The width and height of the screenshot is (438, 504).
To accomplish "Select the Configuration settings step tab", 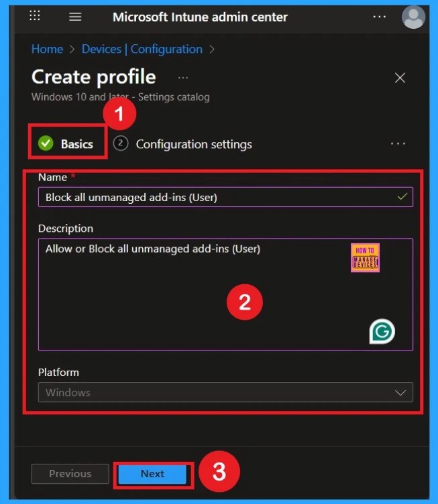I will (x=182, y=144).
